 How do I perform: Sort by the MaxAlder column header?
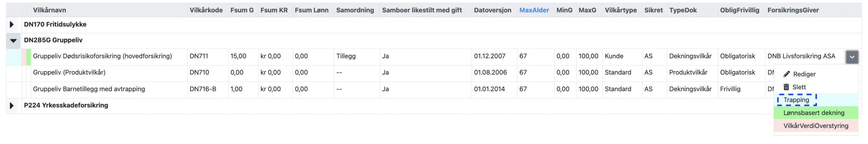534,10
